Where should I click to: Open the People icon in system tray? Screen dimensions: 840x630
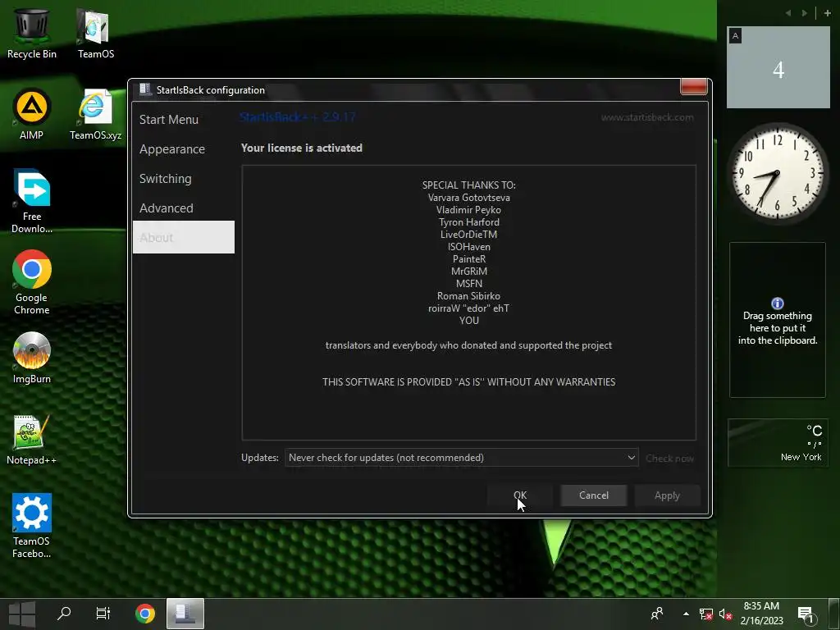click(x=657, y=614)
